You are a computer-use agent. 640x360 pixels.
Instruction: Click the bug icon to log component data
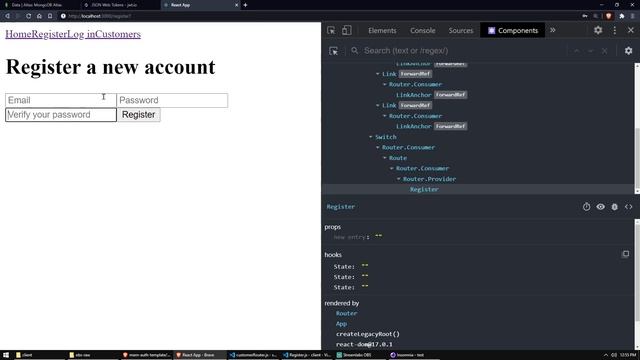coord(614,207)
